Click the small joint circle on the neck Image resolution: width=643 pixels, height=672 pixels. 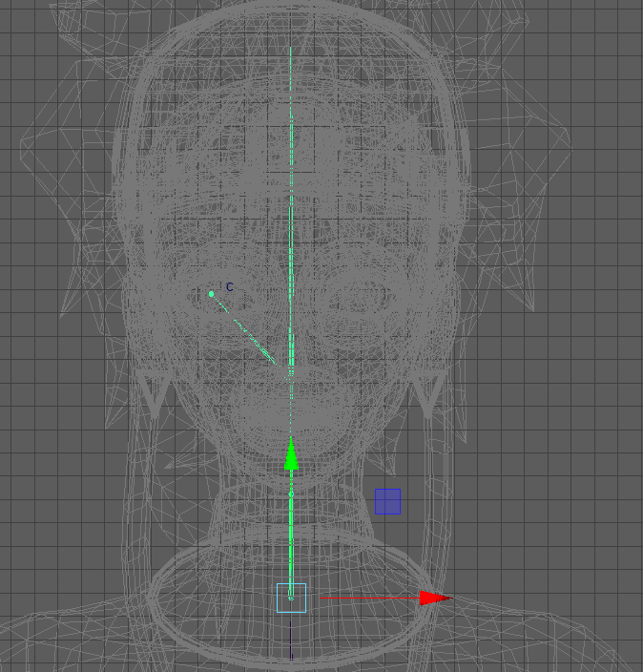291,494
